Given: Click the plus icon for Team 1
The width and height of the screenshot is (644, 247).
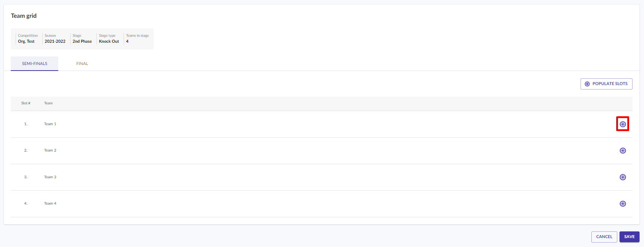Looking at the screenshot, I should [x=622, y=124].
